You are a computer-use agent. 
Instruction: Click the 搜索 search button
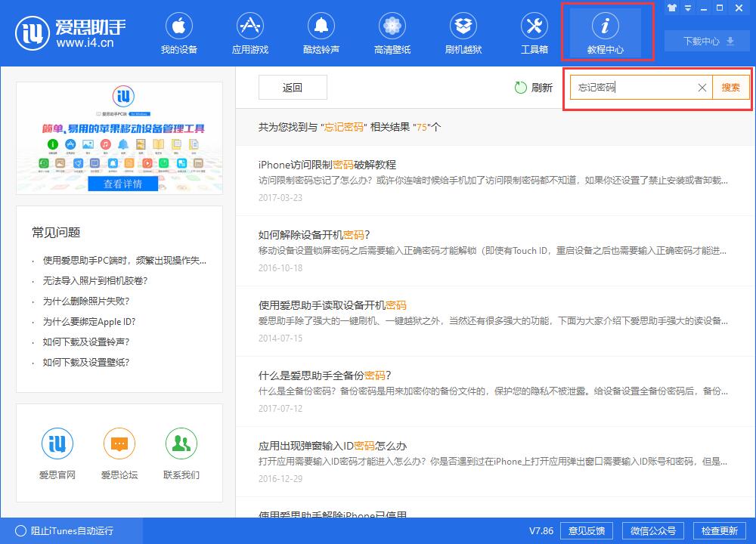730,87
